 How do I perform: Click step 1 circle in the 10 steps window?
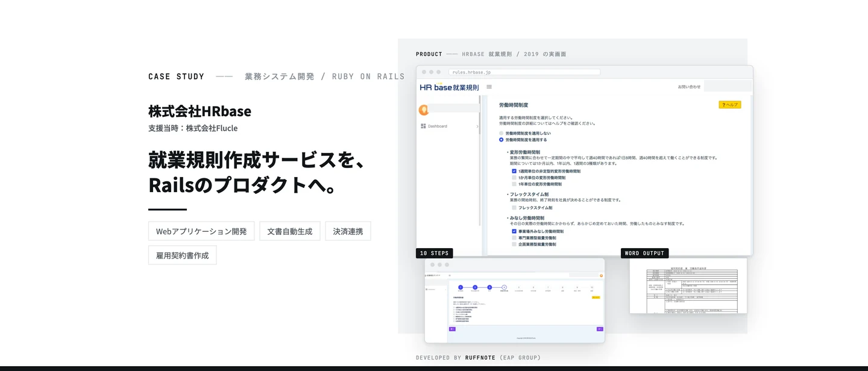[461, 287]
